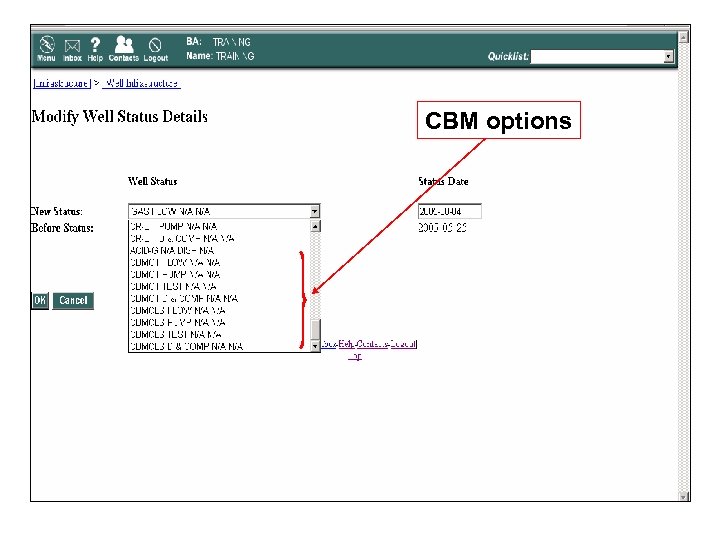Open the Contacts people icon

124,49
